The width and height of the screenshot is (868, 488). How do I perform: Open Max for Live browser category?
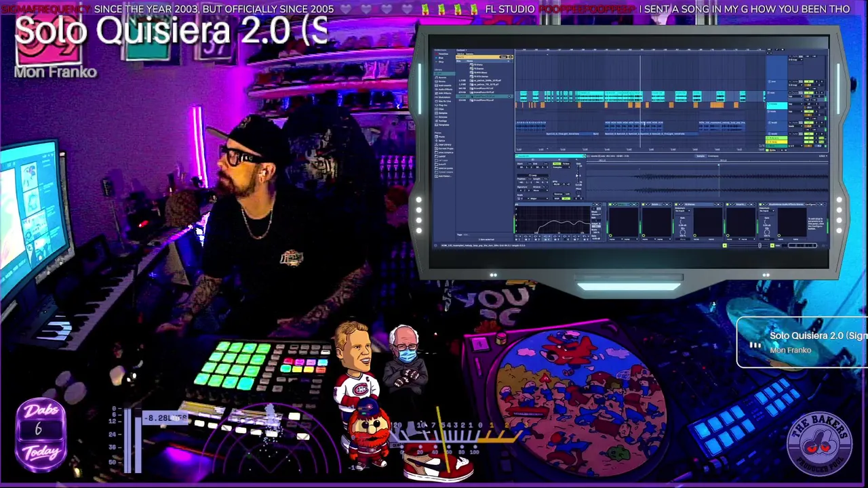click(443, 101)
